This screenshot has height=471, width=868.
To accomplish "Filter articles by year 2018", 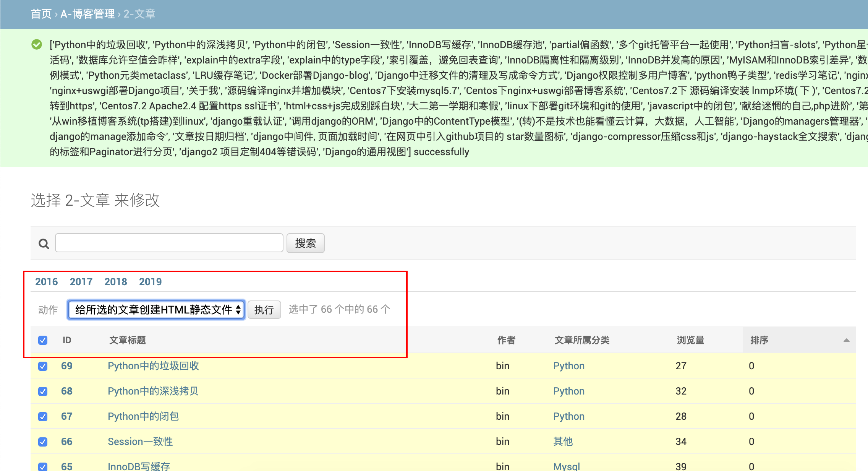I will (x=115, y=282).
